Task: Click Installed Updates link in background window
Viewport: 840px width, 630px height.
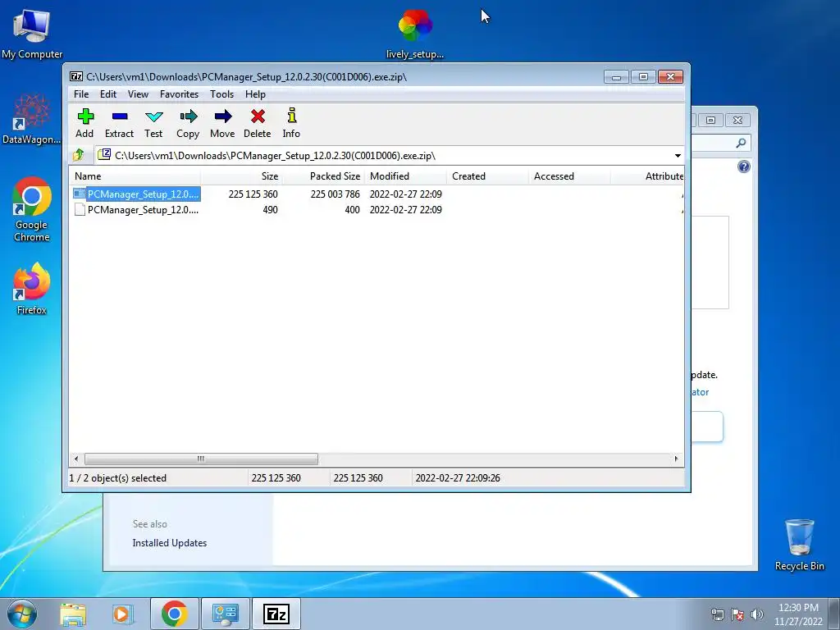Action: click(x=169, y=543)
